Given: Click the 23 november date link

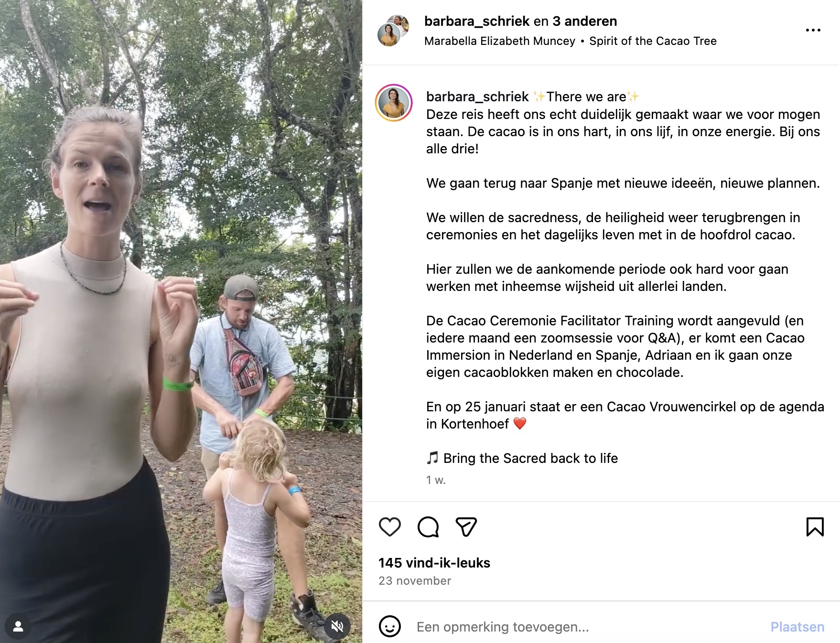Looking at the screenshot, I should [415, 581].
